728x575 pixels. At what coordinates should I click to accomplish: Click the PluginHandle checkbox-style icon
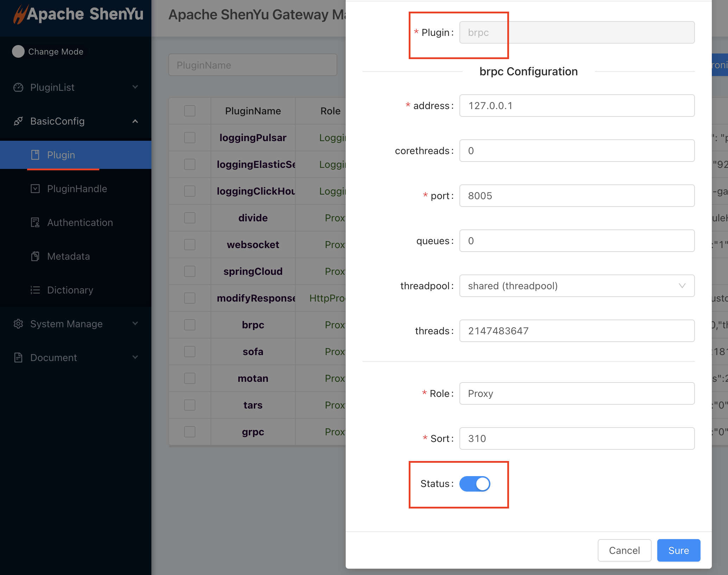(x=35, y=189)
